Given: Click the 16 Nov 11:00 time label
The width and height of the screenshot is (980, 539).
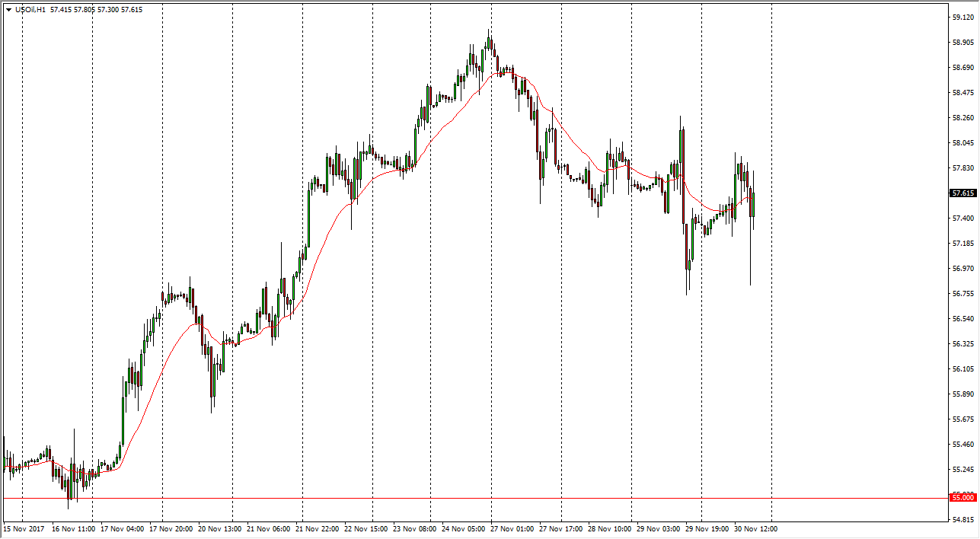Looking at the screenshot, I should (x=74, y=528).
